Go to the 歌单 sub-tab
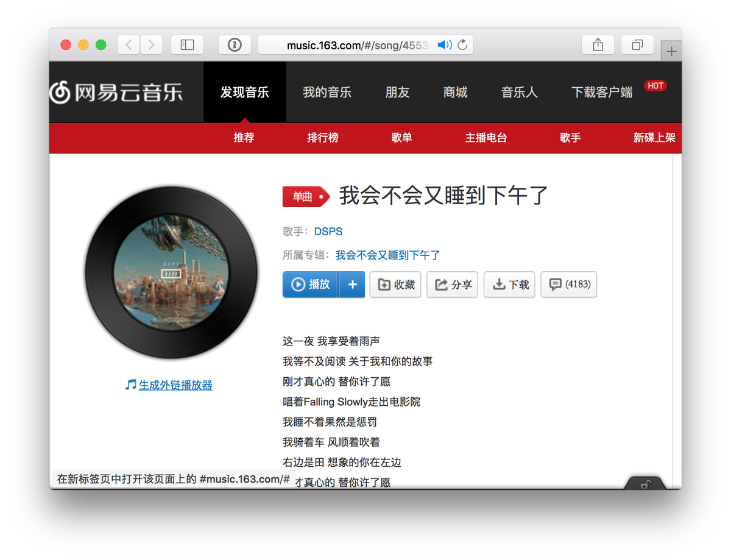731x560 pixels. pos(402,138)
